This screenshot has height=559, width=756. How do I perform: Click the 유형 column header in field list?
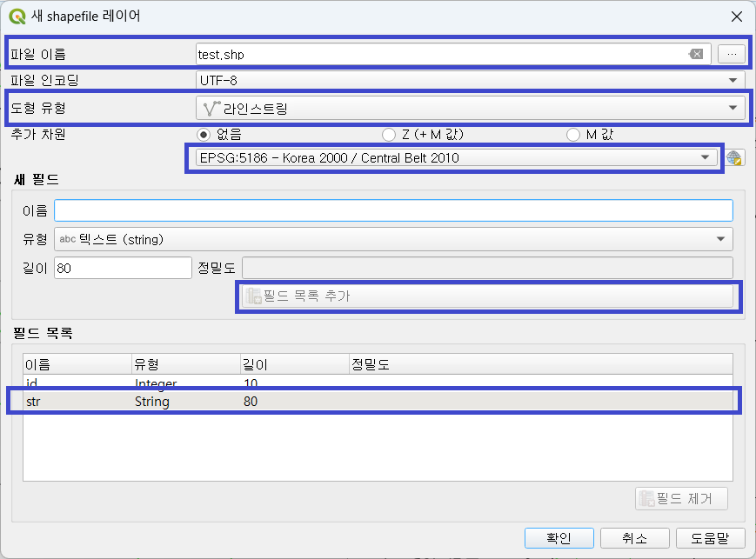pyautogui.click(x=186, y=364)
